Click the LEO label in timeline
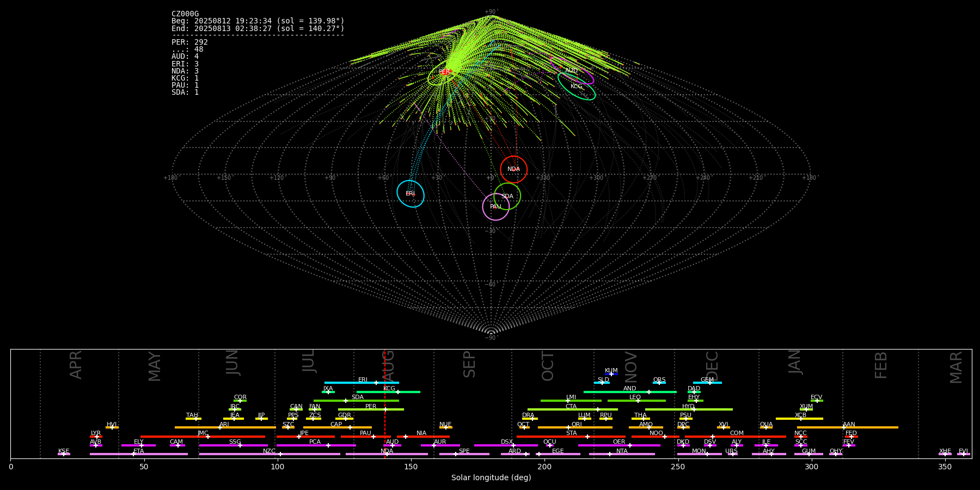This screenshot has height=490, width=980. [x=635, y=397]
